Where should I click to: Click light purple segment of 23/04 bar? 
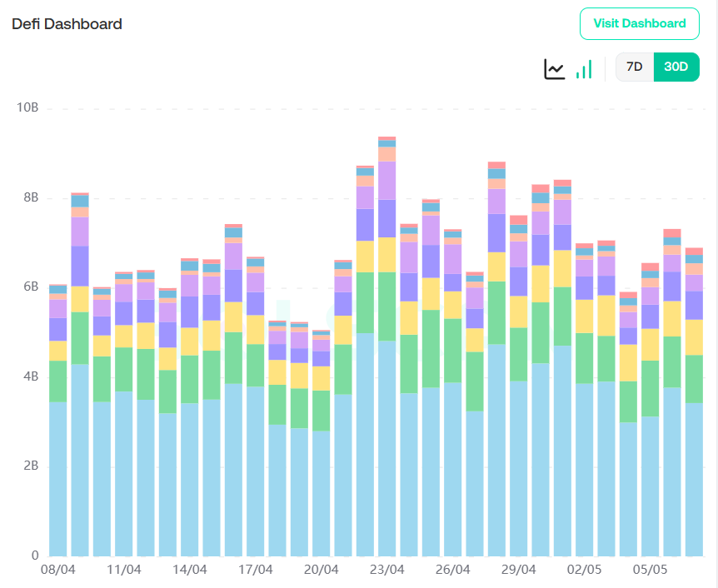point(386,180)
